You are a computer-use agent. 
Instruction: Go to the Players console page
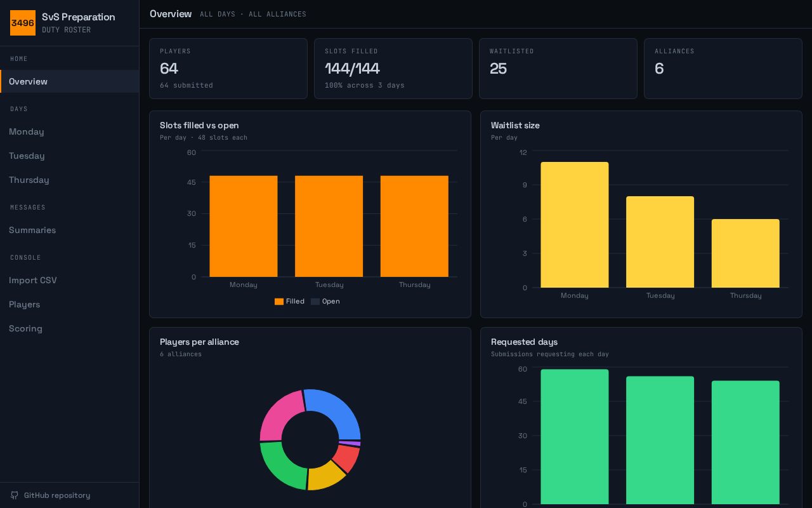70,304
